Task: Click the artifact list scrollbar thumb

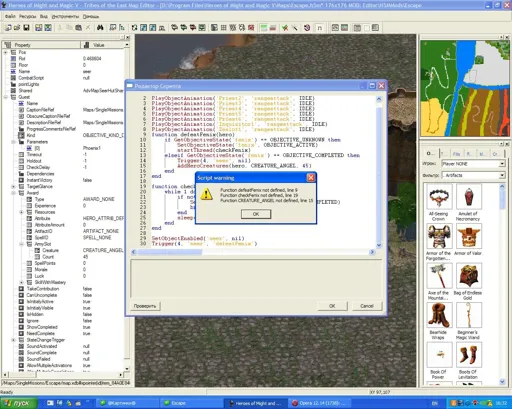Action: click(x=502, y=200)
